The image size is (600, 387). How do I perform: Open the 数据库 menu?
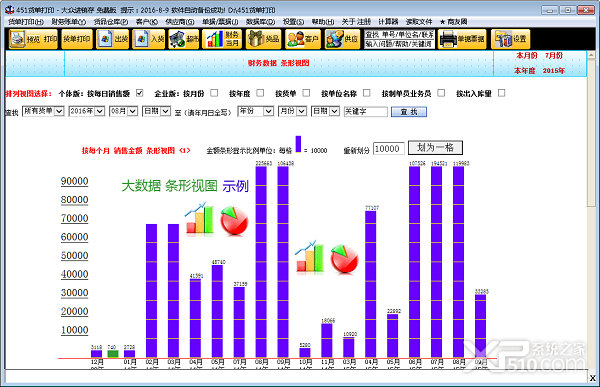pos(260,22)
